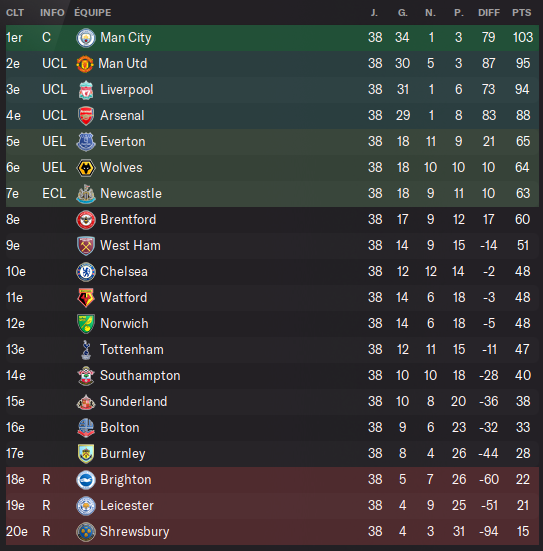The height and width of the screenshot is (551, 543).
Task: Click the Brentford bee badge
Action: (86, 220)
